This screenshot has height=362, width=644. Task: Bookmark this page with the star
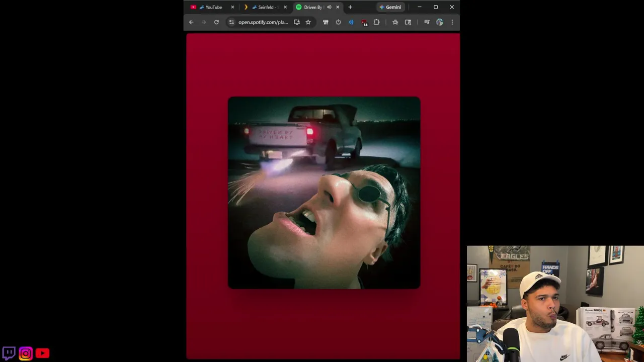tap(308, 22)
